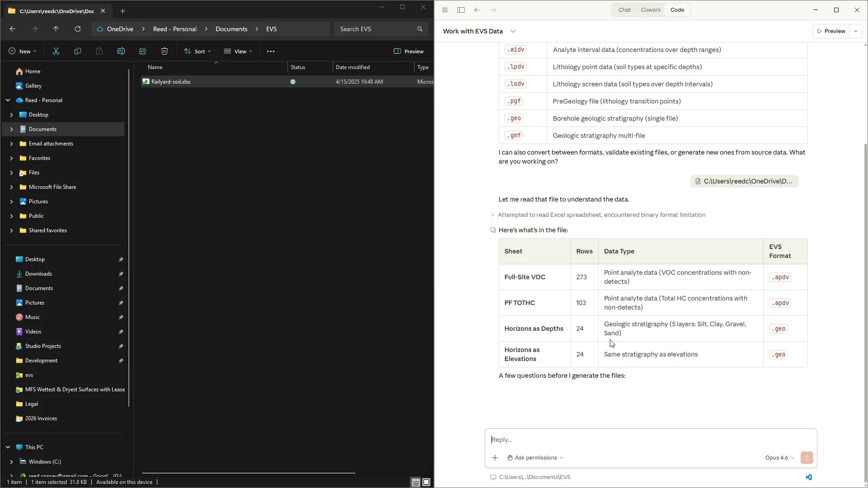Expand the Email attachments tree folder
The height and width of the screenshot is (488, 868).
(11, 144)
